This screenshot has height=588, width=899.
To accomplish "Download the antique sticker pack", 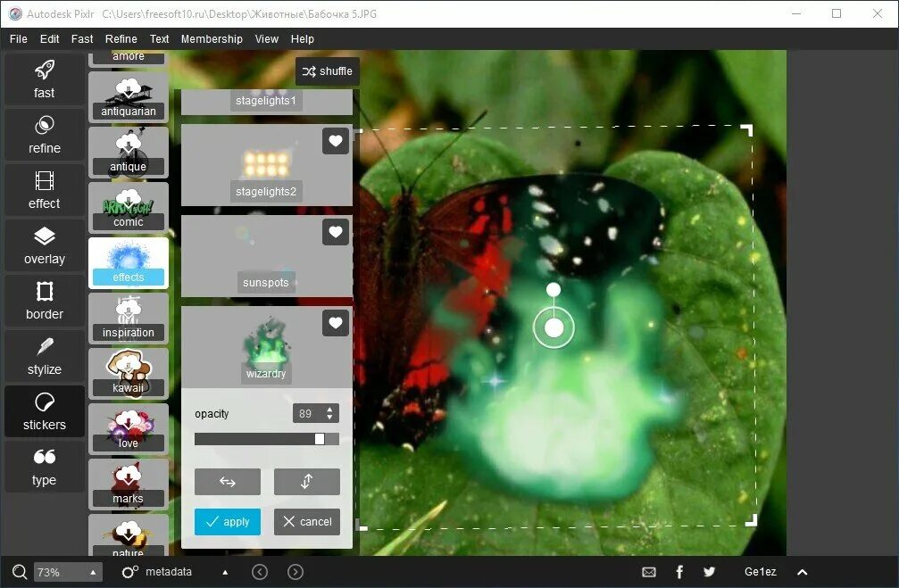I will point(129,153).
